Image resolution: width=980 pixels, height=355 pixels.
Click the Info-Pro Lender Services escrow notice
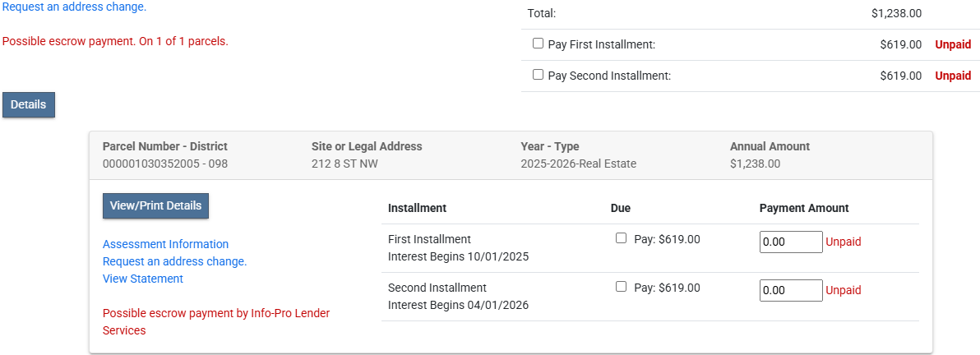(215, 321)
